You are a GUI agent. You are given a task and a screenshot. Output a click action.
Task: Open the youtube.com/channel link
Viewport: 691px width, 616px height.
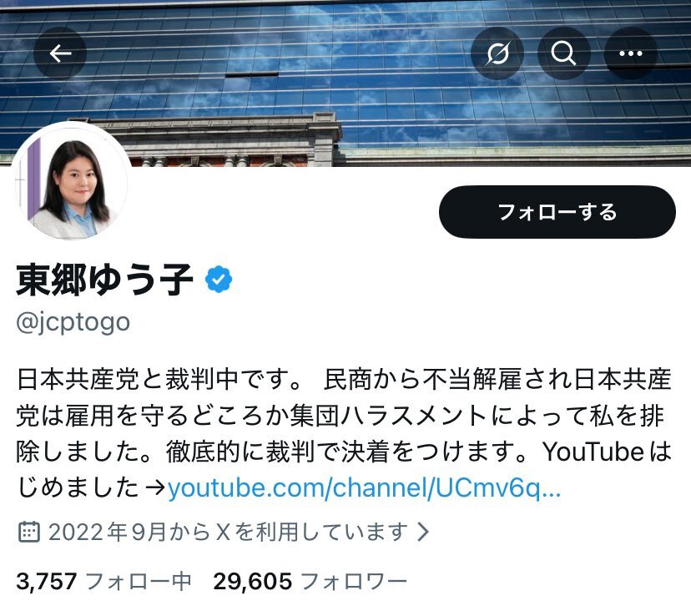point(364,487)
